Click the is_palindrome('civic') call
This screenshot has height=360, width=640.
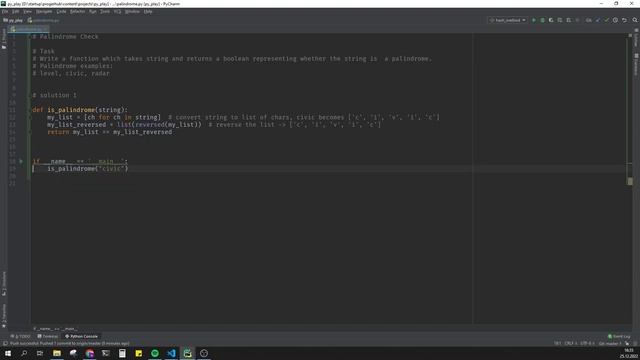(x=87, y=169)
